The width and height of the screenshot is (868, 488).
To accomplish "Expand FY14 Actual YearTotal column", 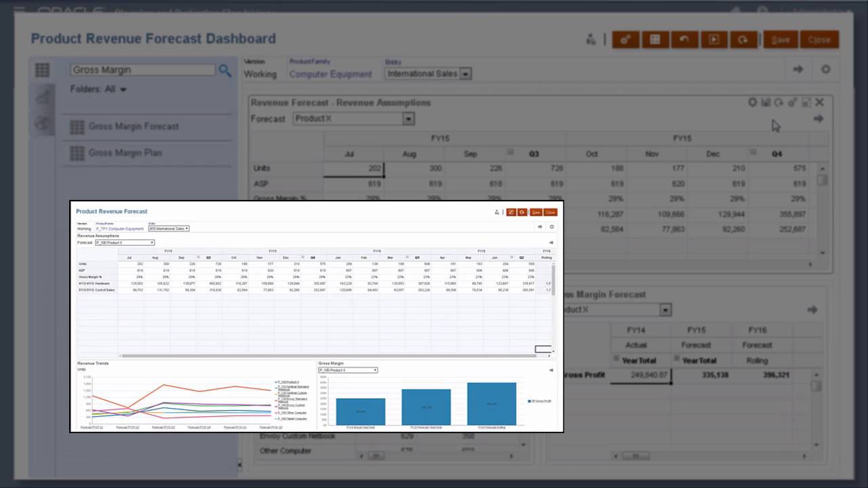I will pyautogui.click(x=616, y=359).
